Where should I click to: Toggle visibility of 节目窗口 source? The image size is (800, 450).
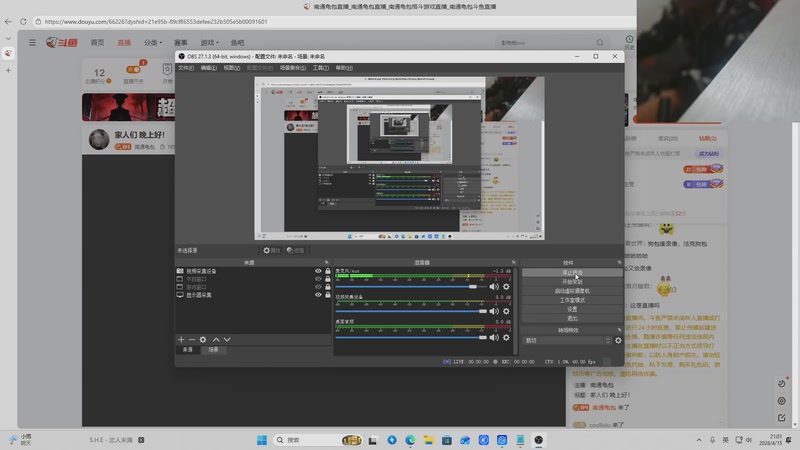click(318, 279)
